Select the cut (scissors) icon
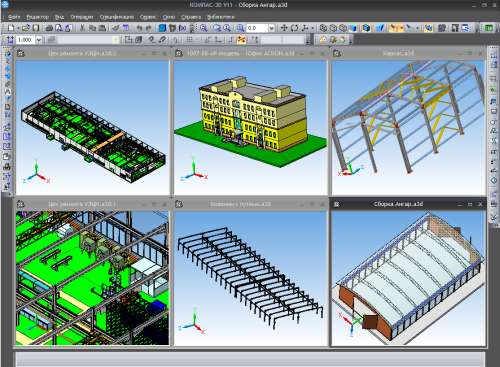The image size is (500, 367). click(x=82, y=28)
